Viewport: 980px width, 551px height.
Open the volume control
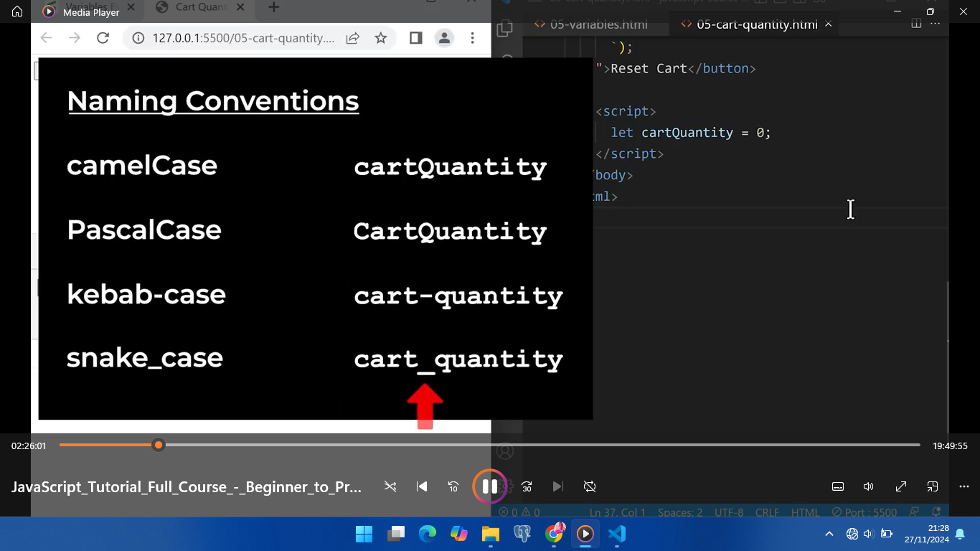869,486
